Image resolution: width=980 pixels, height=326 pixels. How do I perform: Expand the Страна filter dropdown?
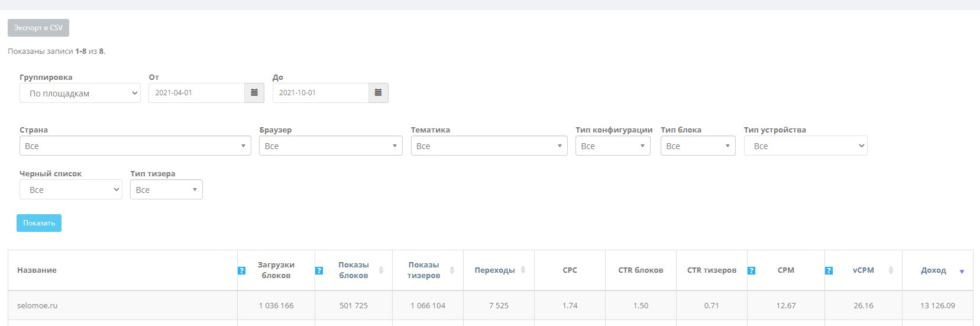click(x=135, y=146)
